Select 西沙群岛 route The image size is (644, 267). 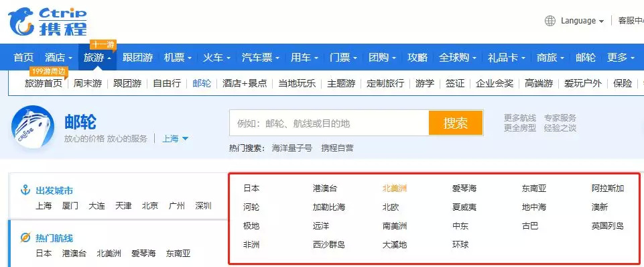tap(329, 245)
